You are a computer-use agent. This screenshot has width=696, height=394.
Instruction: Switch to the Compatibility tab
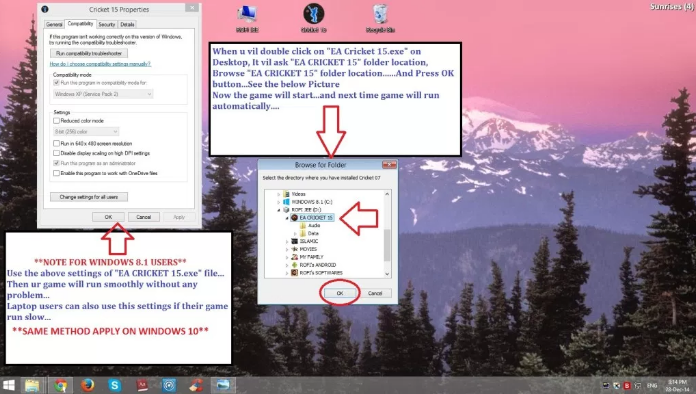point(80,24)
